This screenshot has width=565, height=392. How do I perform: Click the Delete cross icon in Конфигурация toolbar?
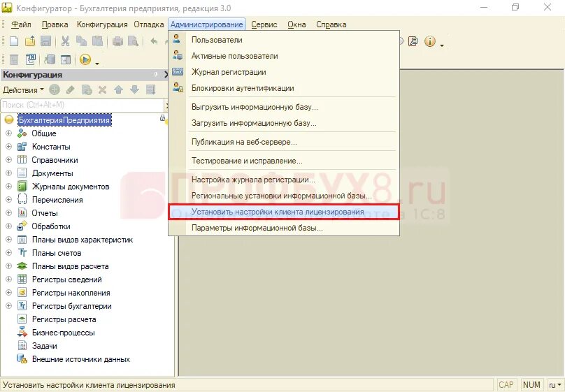[x=102, y=89]
